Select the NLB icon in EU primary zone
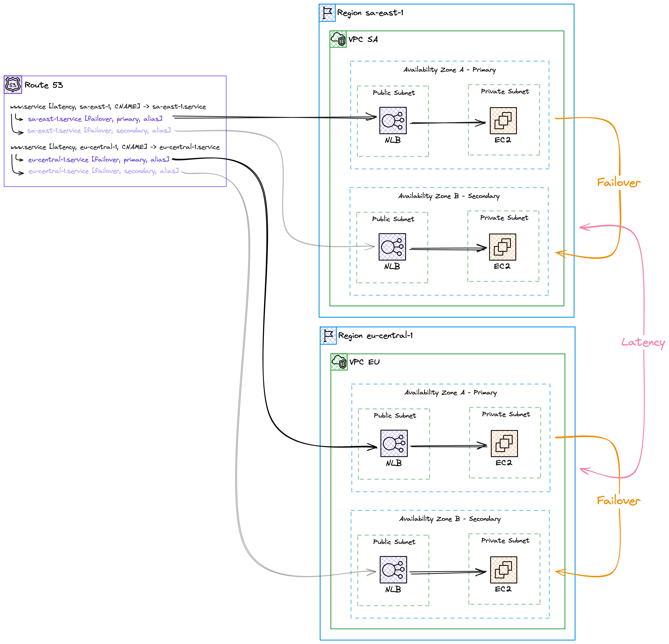669x644 pixels. [394, 443]
